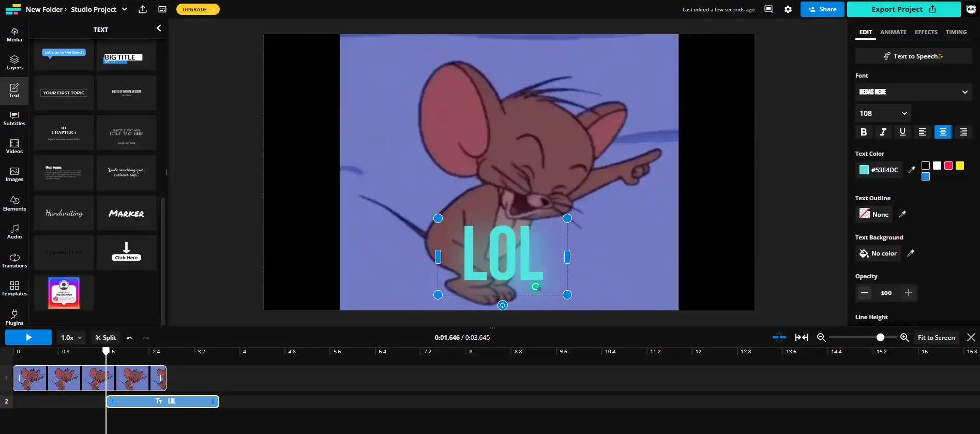Open the Subtitles sidebar panel
This screenshot has width=980, height=434.
pos(14,118)
